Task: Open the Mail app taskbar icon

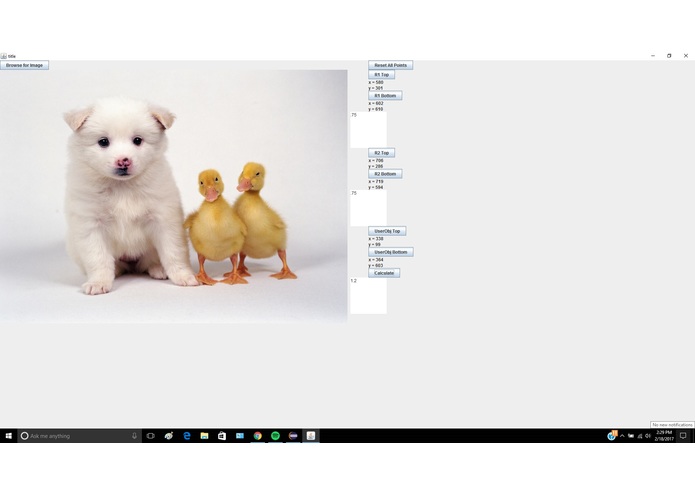Action: pyautogui.click(x=240, y=436)
